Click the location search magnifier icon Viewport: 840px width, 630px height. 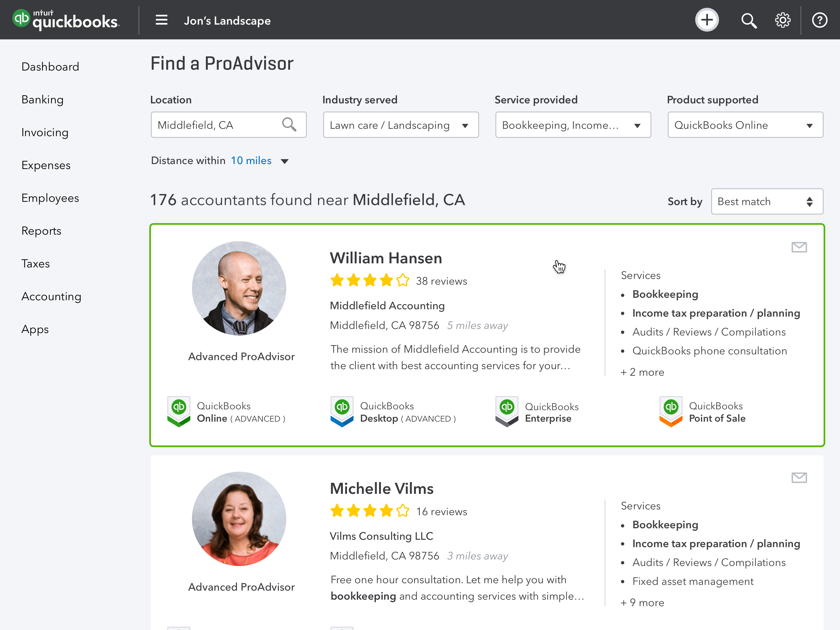coord(289,125)
